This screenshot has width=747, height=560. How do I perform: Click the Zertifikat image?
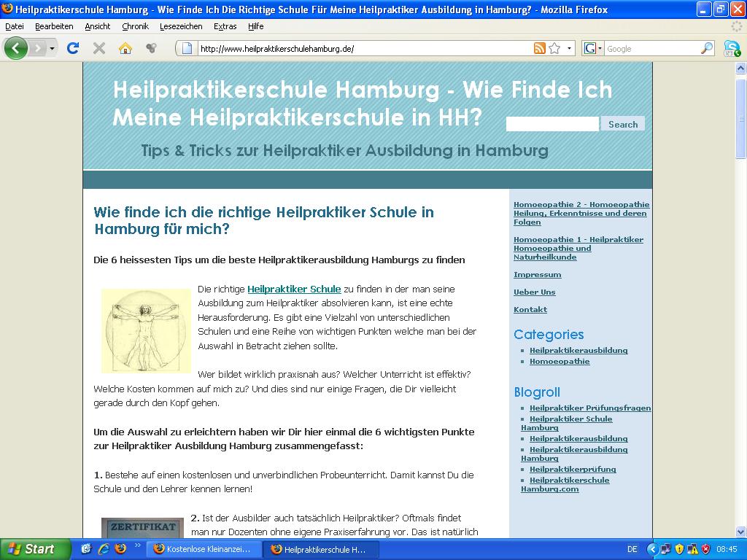click(x=142, y=528)
